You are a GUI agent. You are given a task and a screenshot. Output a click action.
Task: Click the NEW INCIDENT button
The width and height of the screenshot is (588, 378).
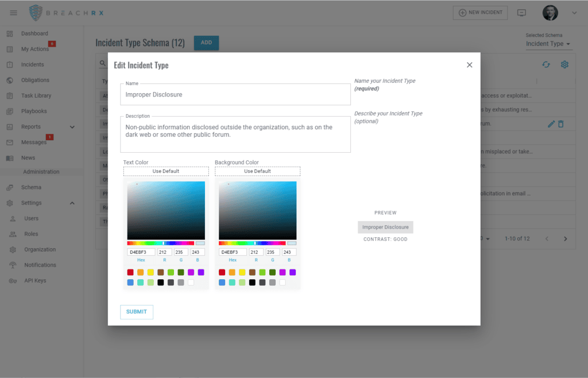480,12
